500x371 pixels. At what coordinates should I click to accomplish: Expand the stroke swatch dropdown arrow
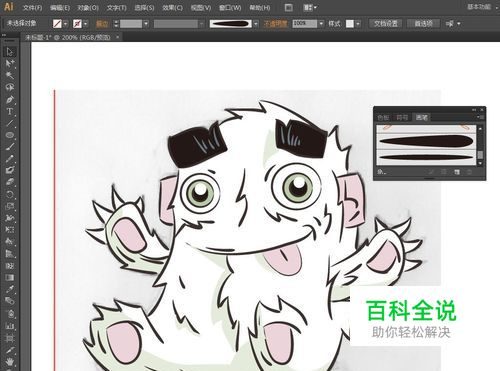(86, 24)
